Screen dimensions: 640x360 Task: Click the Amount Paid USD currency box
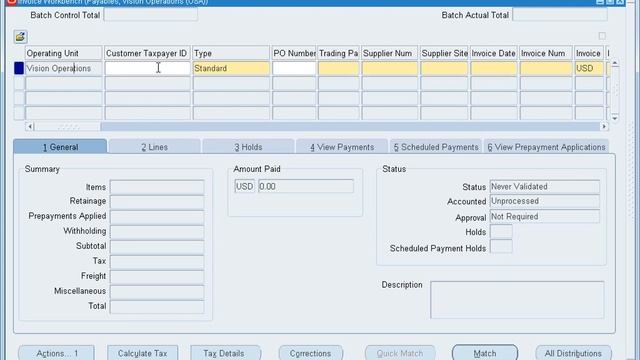click(x=244, y=186)
